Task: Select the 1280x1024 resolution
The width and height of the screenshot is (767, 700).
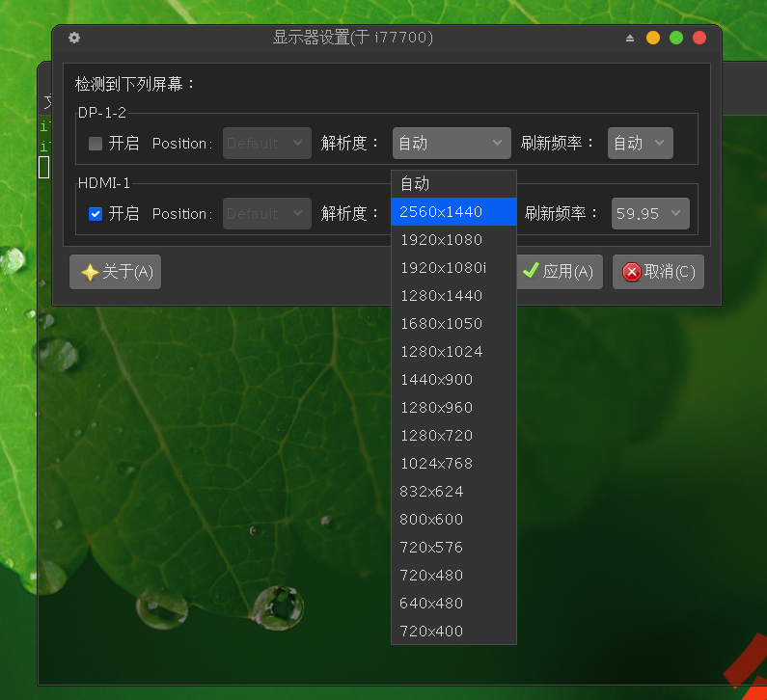Action: click(x=454, y=352)
